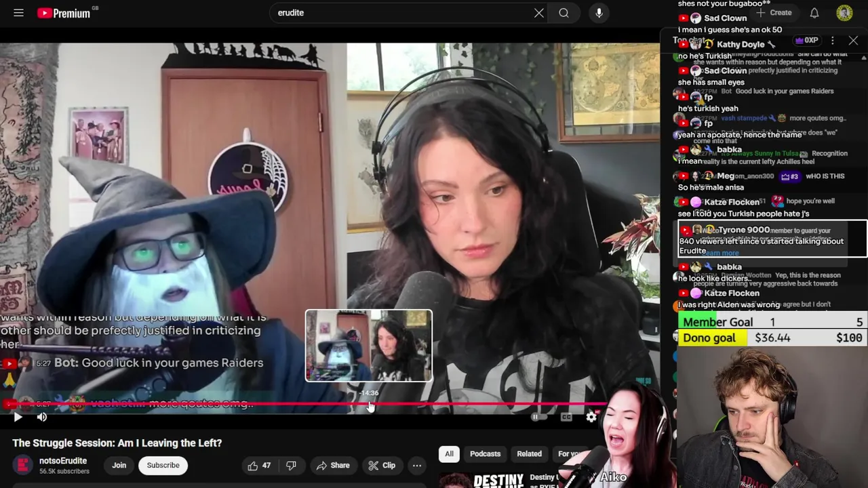Play the paused video

(18, 417)
